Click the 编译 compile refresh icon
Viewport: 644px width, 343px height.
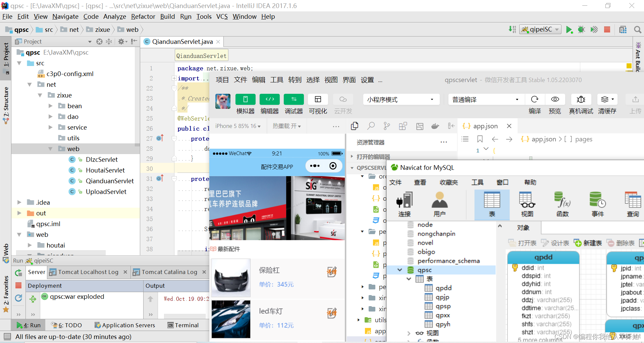coord(535,99)
